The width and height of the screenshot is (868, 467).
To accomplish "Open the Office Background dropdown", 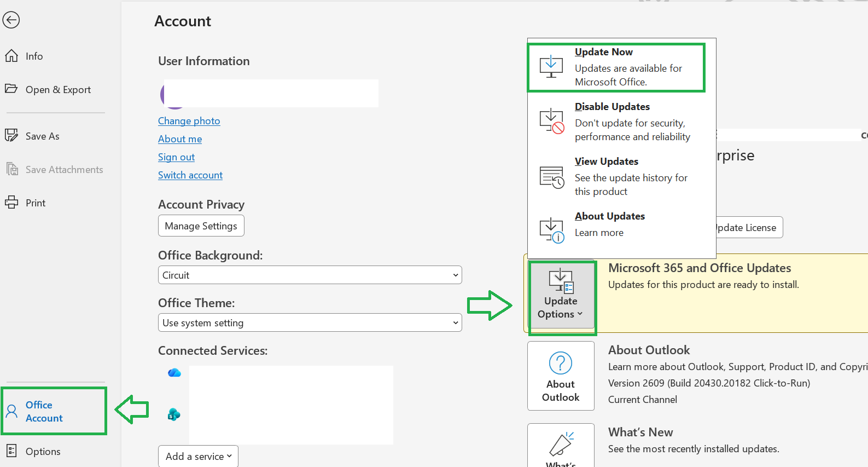I will (x=310, y=275).
